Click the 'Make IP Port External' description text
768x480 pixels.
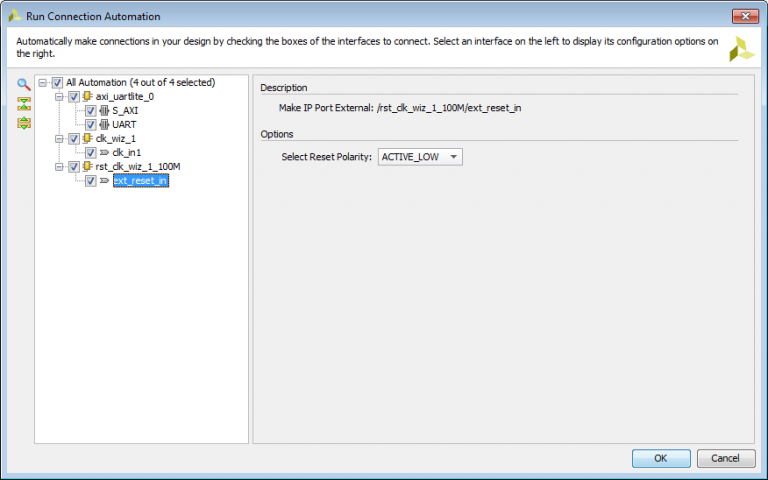(400, 108)
